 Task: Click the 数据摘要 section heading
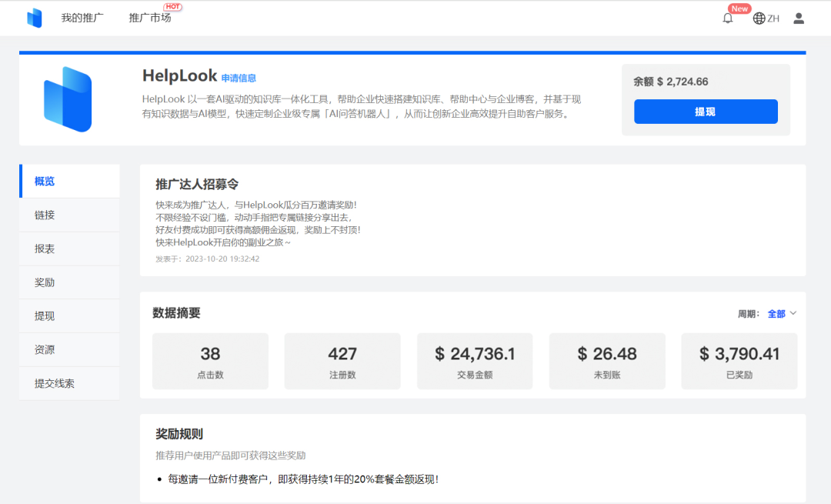[176, 313]
